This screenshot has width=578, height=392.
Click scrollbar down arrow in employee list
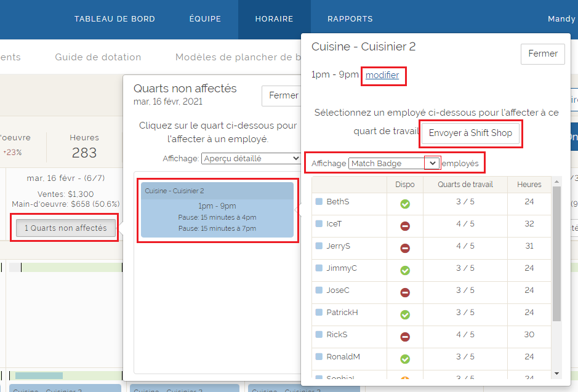click(556, 373)
